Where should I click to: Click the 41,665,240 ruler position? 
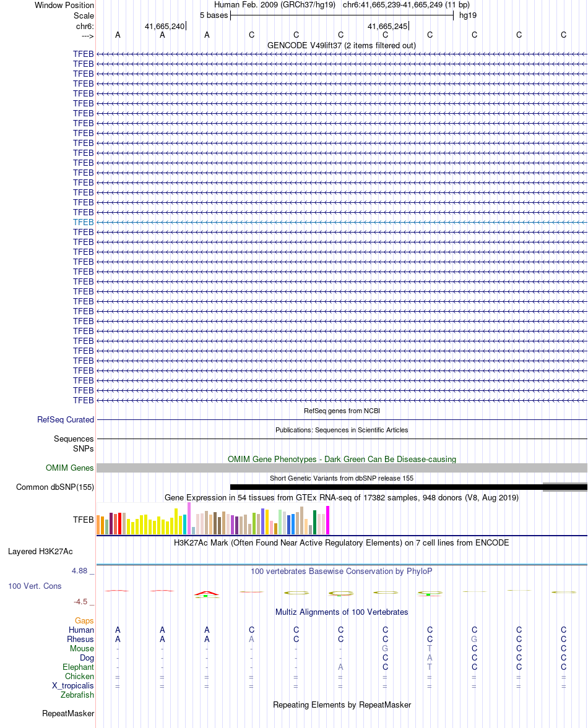(165, 27)
